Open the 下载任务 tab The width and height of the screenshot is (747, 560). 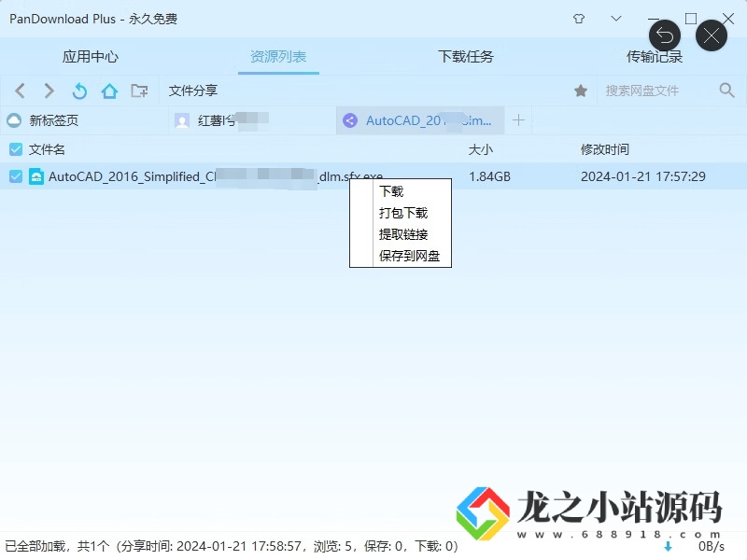(x=466, y=57)
